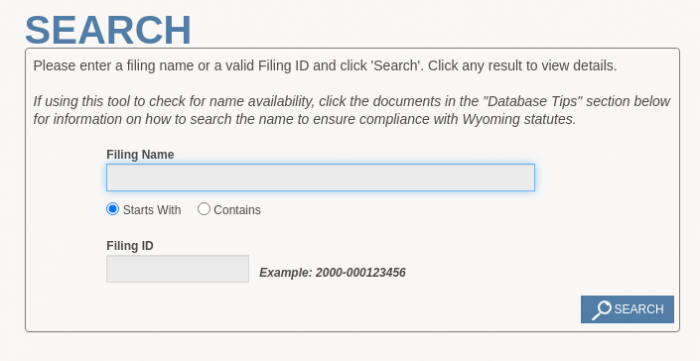Click the Filing ID field label
The height and width of the screenshot is (361, 700).
click(x=130, y=246)
